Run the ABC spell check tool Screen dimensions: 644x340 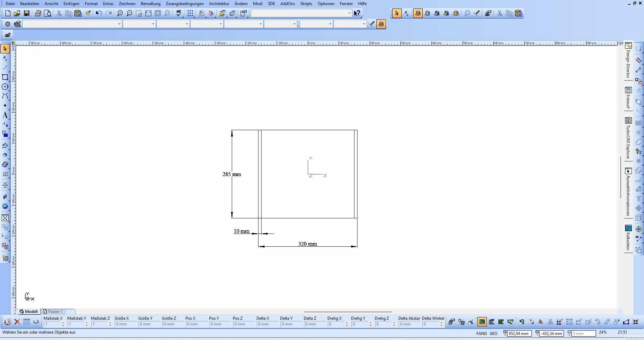pos(179,13)
